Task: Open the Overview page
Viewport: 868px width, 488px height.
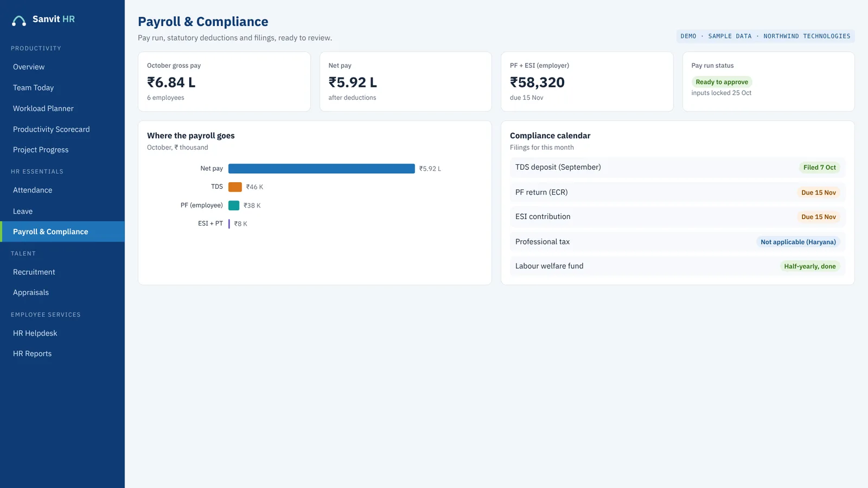Action: [62, 67]
